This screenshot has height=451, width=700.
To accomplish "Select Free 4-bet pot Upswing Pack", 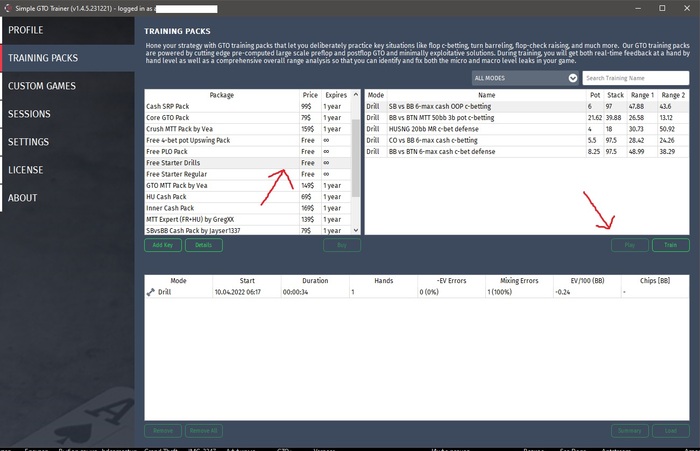I will 248,141.
